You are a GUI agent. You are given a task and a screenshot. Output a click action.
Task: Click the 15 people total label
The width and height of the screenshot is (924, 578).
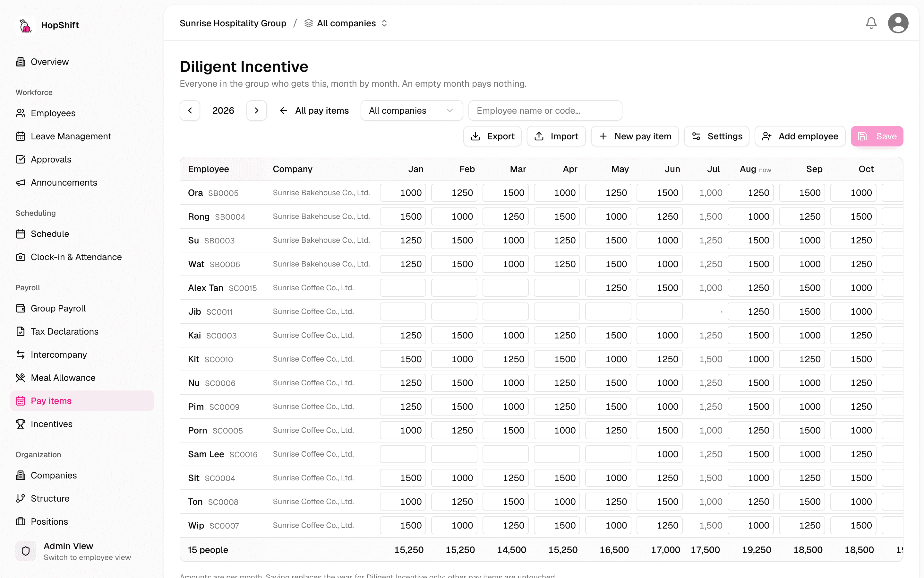(x=208, y=550)
